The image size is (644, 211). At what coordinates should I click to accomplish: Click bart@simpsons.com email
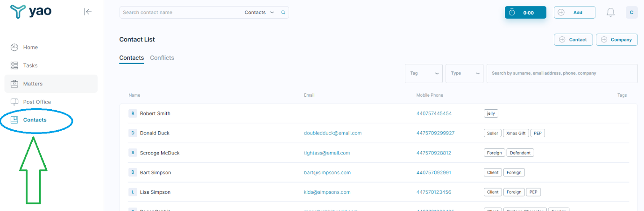pos(327,172)
